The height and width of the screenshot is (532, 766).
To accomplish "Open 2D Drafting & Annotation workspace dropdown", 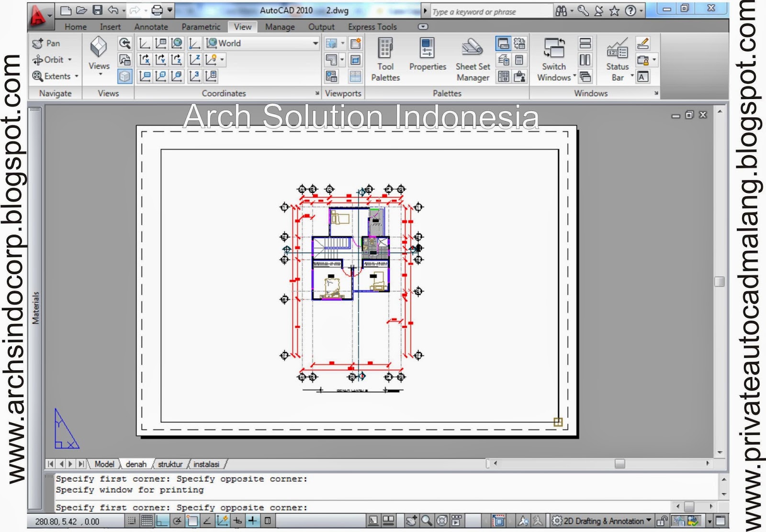I will tap(603, 521).
